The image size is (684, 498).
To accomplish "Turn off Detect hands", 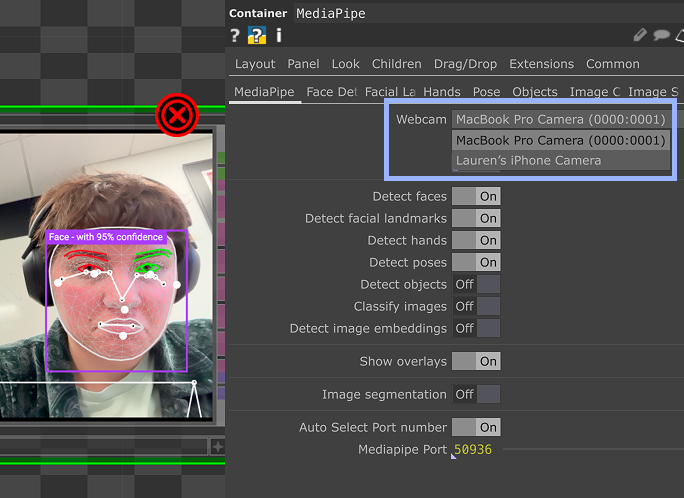I will tap(476, 240).
